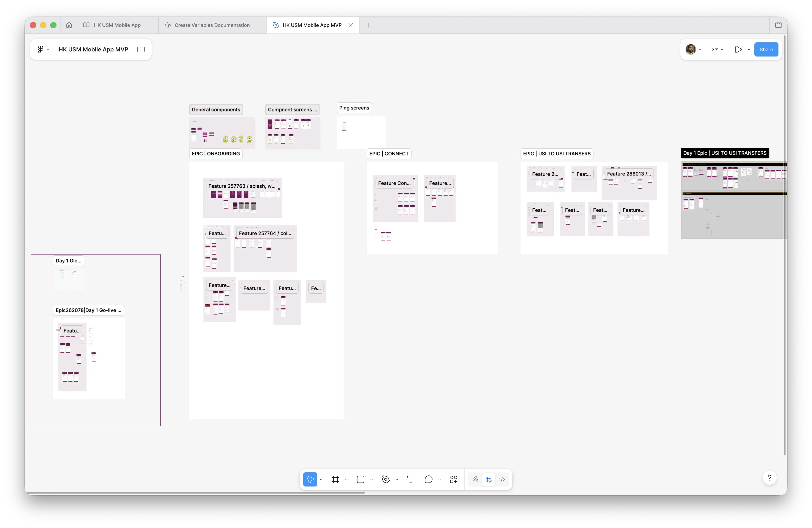The image size is (812, 528).
Task: Switch to HK USM Mobile App tab
Action: point(117,25)
